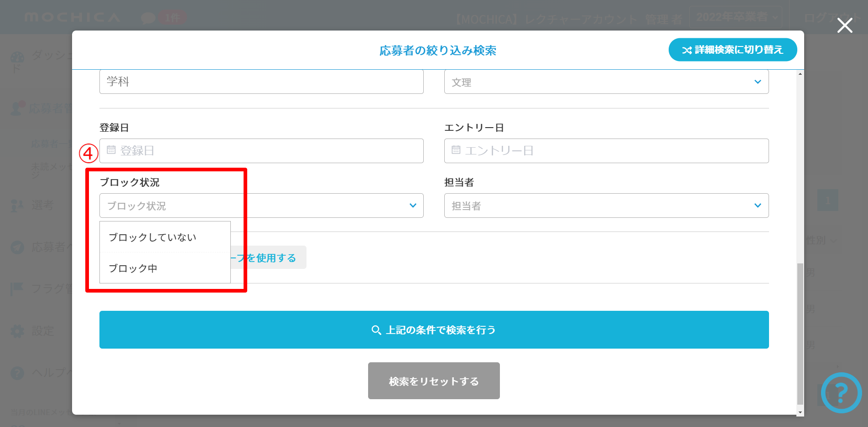Close the search modal with the X icon
The image size is (868, 427).
845,26
